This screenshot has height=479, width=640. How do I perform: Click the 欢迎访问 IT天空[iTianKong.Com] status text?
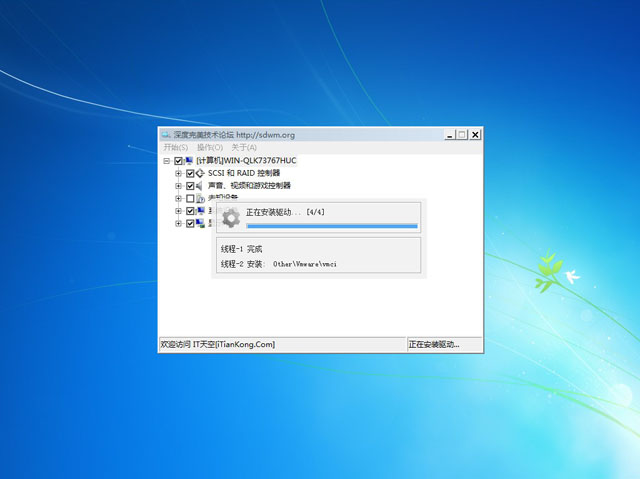point(218,344)
